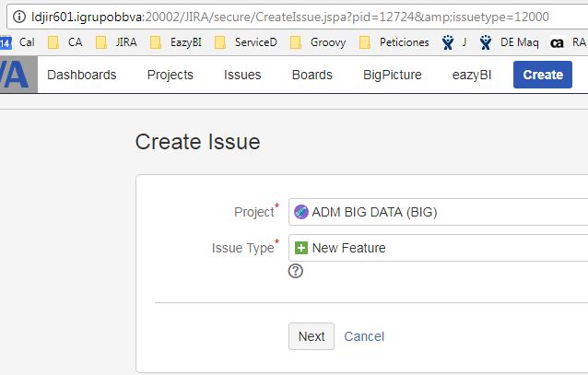Screen dimensions: 588x375
Task: Open the Projects menu
Action: [171, 75]
